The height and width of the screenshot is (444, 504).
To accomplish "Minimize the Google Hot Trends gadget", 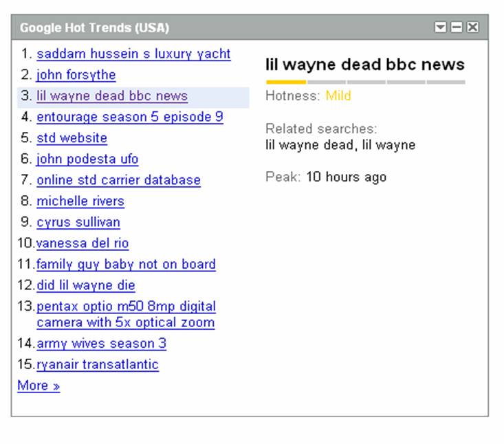I will click(457, 27).
